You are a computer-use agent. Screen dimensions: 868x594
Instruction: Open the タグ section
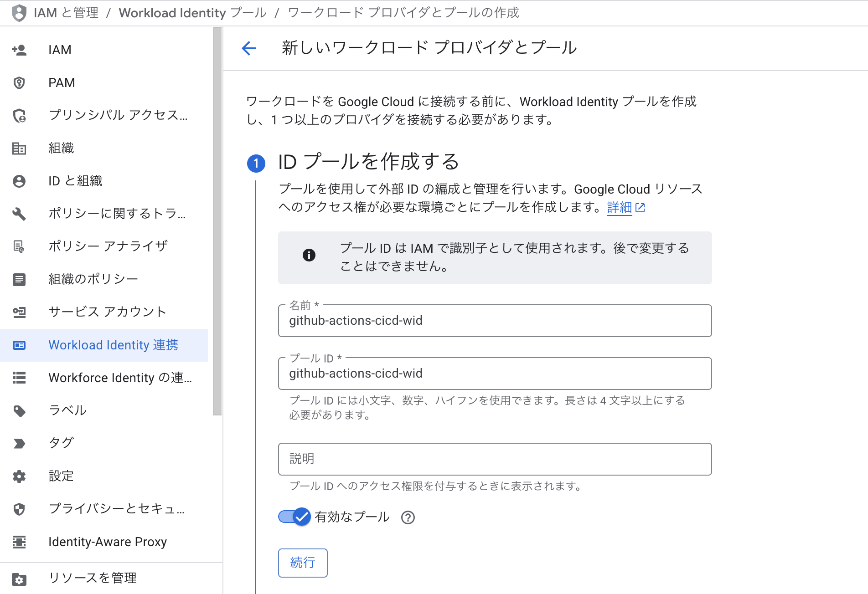click(61, 443)
